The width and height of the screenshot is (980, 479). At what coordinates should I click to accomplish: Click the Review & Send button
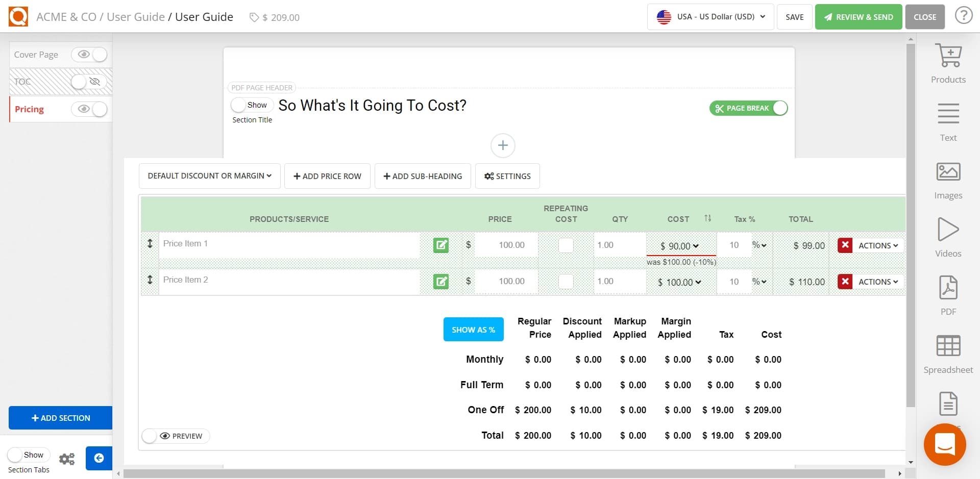858,16
